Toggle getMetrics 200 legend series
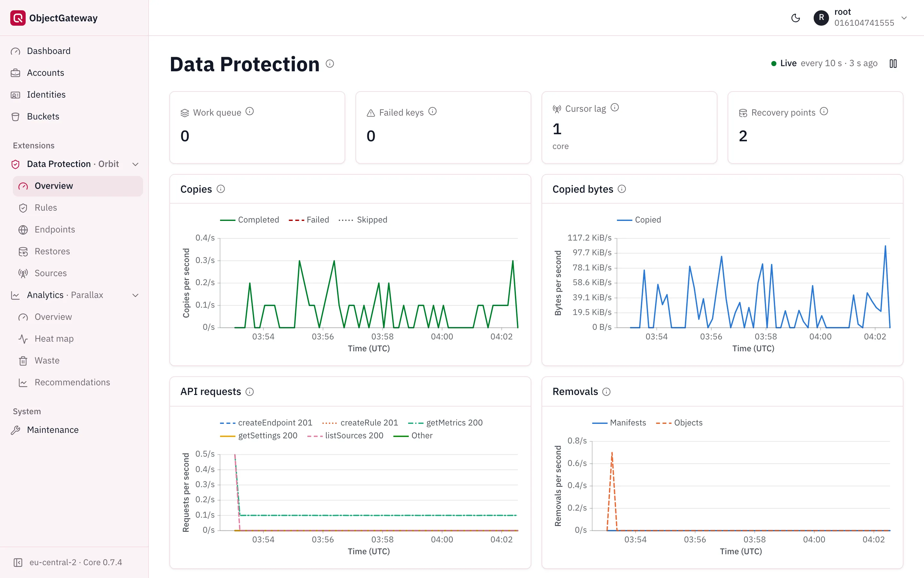Viewport: 924px width, 578px height. pos(445,423)
